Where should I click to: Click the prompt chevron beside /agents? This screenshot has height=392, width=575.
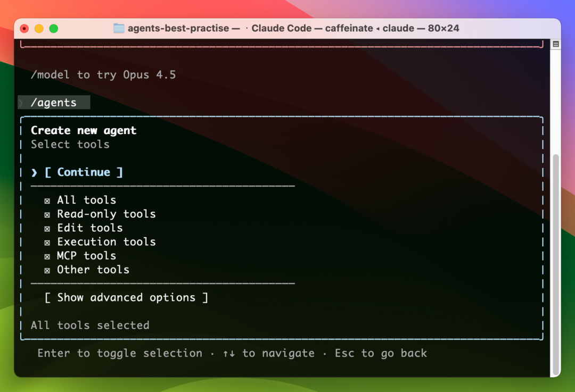click(21, 103)
